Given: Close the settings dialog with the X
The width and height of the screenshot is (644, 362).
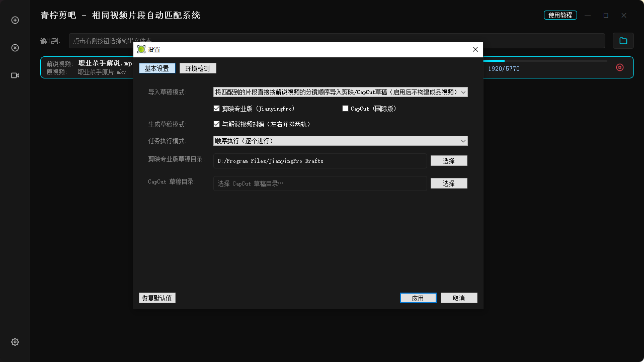Looking at the screenshot, I should [475, 49].
